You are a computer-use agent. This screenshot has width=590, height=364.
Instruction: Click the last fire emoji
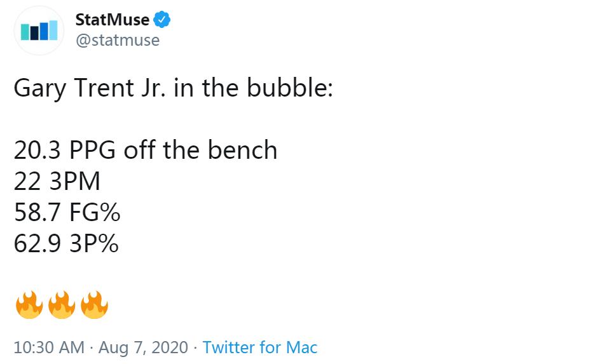94,306
